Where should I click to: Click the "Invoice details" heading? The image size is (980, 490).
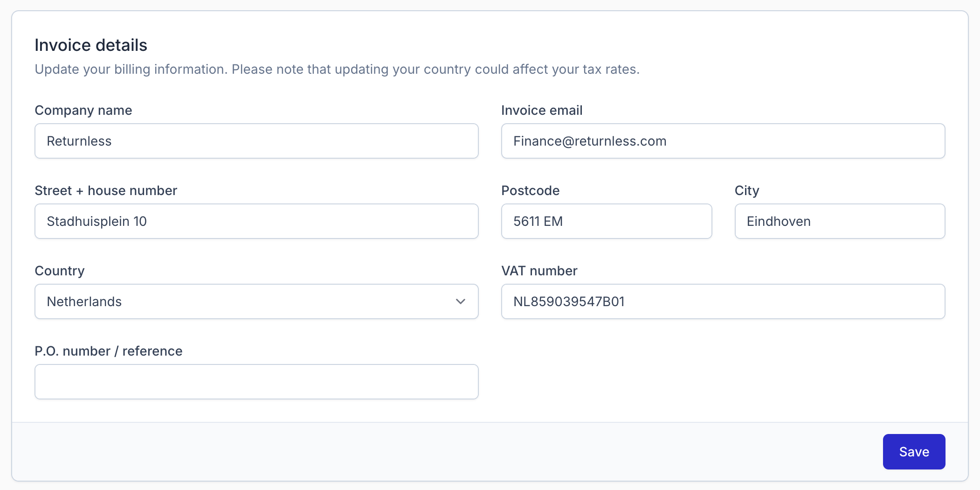coord(91,45)
